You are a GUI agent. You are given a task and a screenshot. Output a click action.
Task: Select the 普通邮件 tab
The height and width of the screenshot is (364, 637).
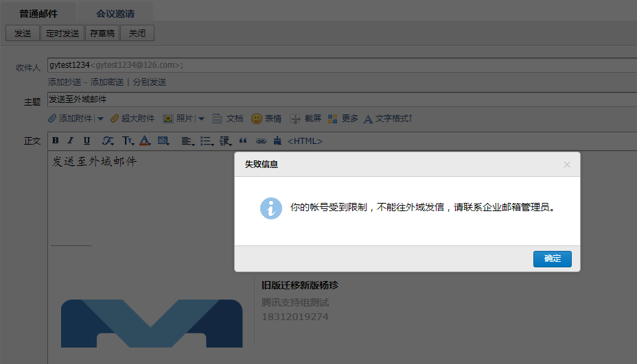(38, 13)
